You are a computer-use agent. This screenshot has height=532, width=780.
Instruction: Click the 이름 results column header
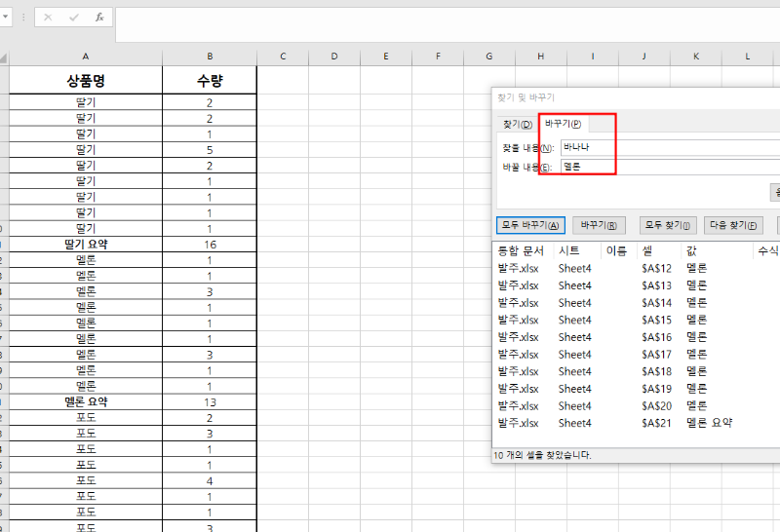pos(618,251)
